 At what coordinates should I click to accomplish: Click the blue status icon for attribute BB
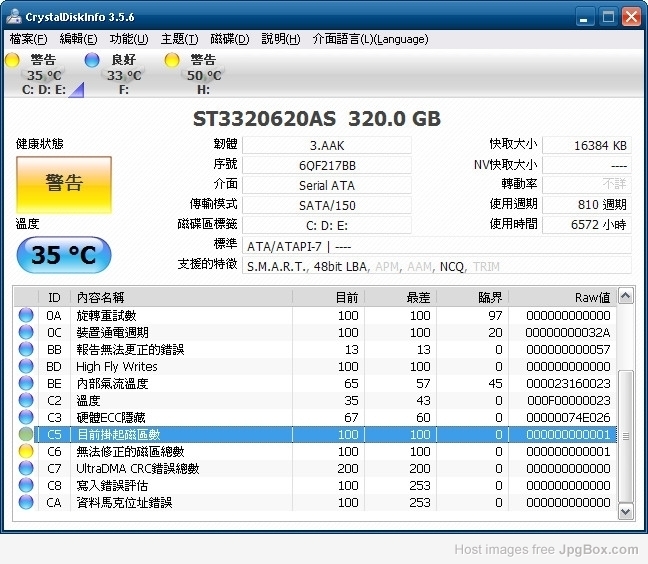[x=26, y=350]
